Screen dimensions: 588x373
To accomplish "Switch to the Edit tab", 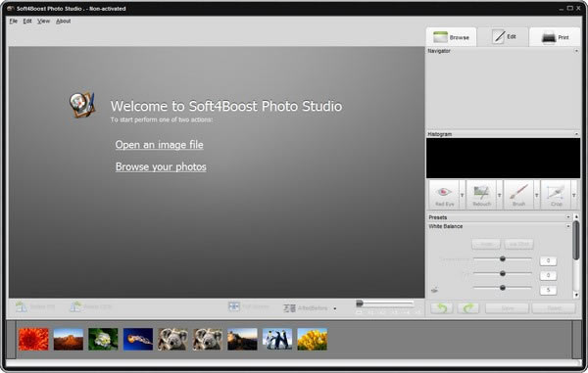I will [504, 36].
